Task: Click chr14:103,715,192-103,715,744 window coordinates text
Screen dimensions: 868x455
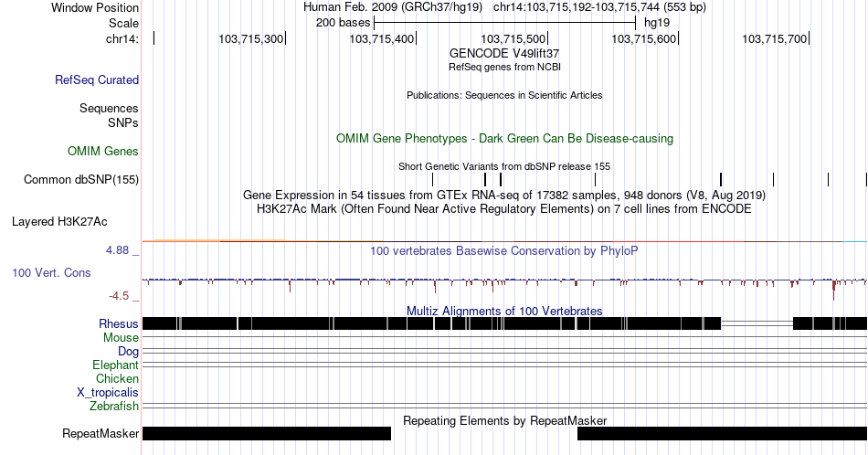Action: click(599, 7)
